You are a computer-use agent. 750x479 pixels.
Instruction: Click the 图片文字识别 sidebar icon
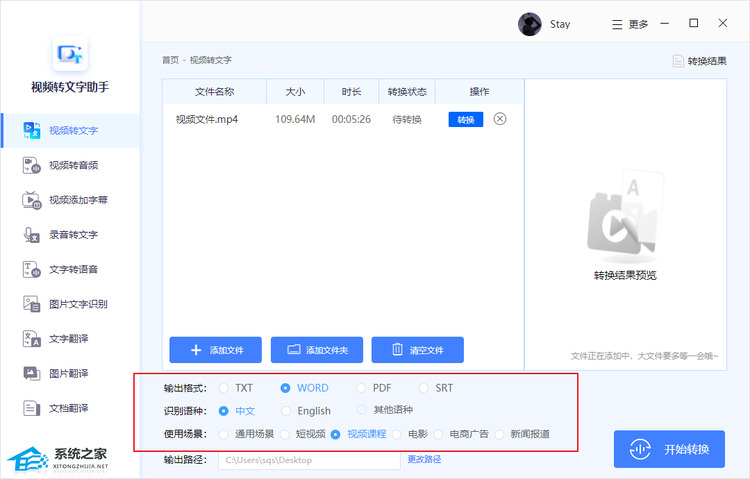pyautogui.click(x=32, y=304)
